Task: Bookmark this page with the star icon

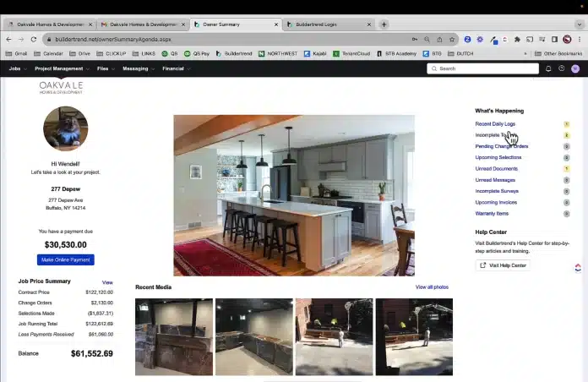Action: tap(452, 39)
